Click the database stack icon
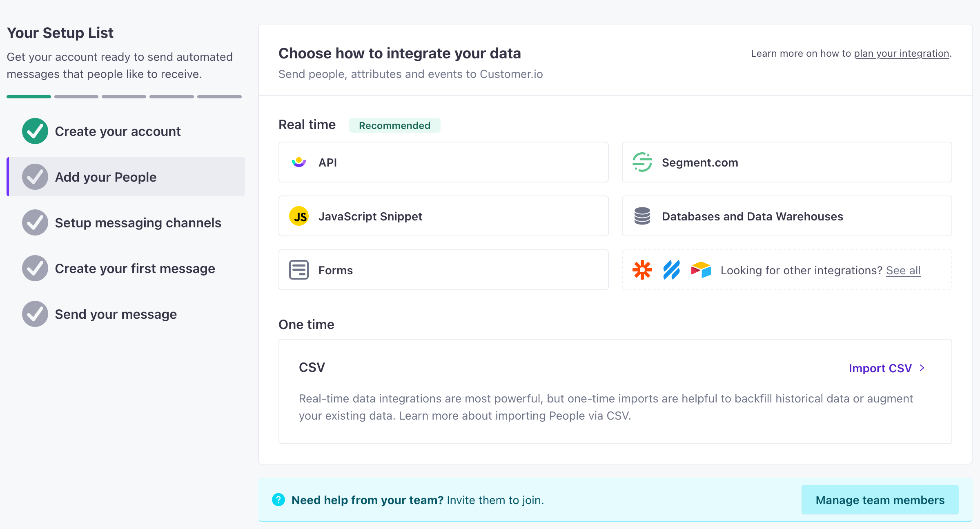 pyautogui.click(x=642, y=216)
